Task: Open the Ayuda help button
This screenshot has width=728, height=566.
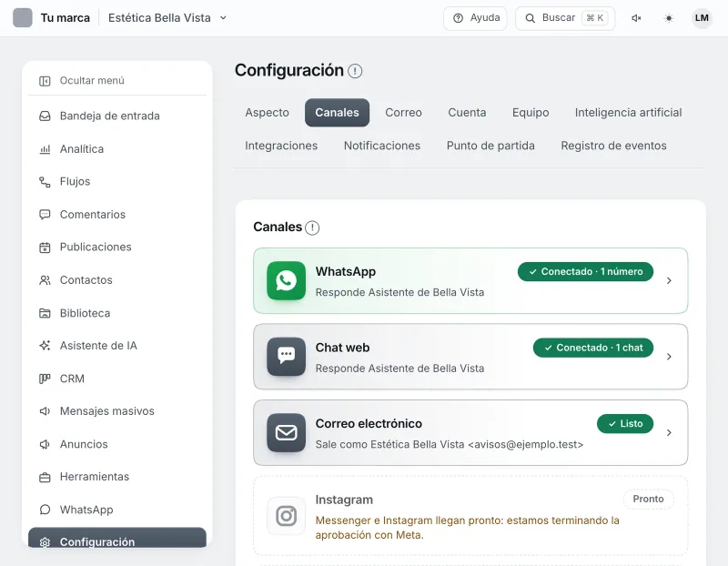Action: click(x=475, y=18)
